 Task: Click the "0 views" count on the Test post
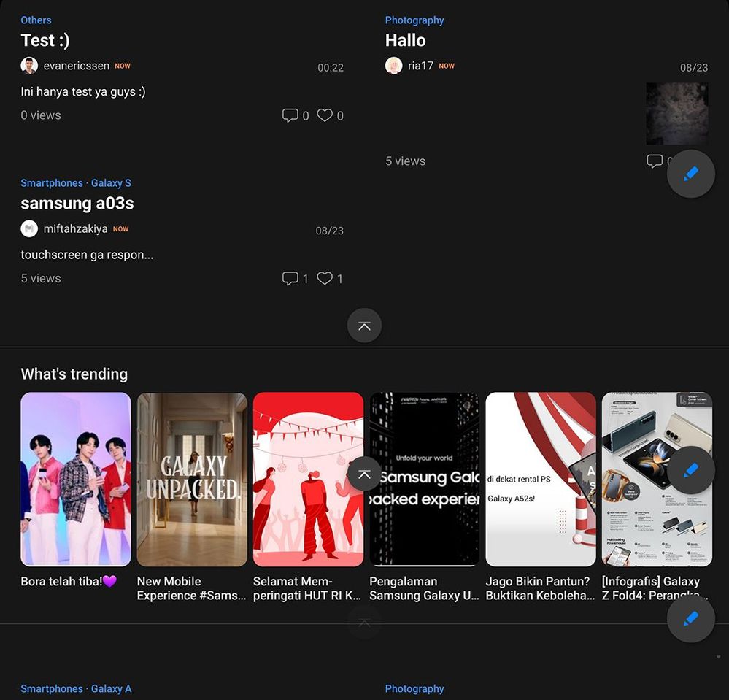[x=40, y=115]
